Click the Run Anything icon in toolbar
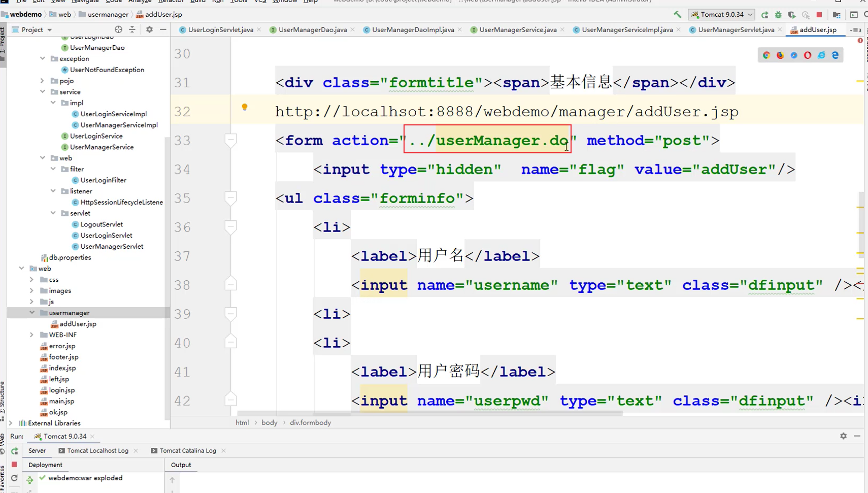This screenshot has width=868, height=493. click(854, 15)
